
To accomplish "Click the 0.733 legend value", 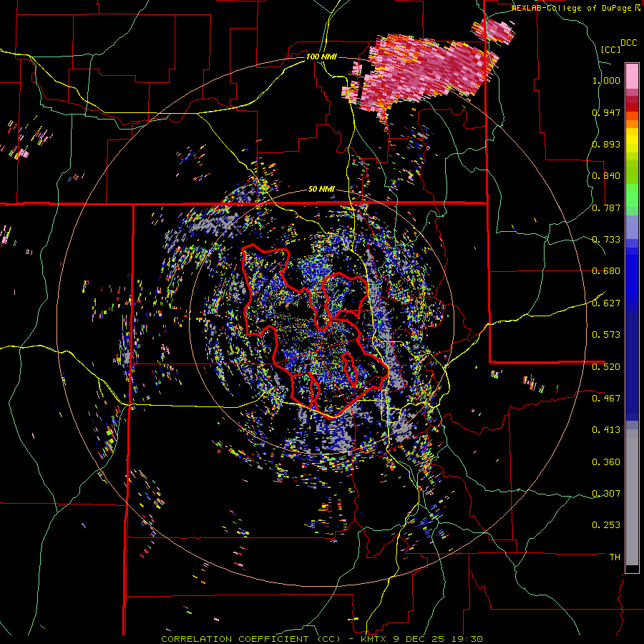I will [606, 240].
